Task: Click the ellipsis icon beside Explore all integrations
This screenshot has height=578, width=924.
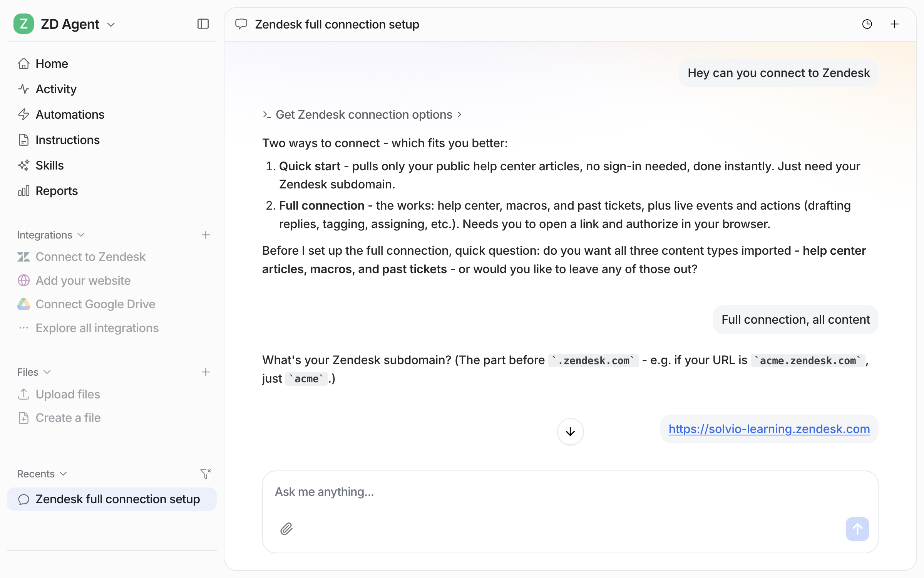Action: (x=23, y=328)
